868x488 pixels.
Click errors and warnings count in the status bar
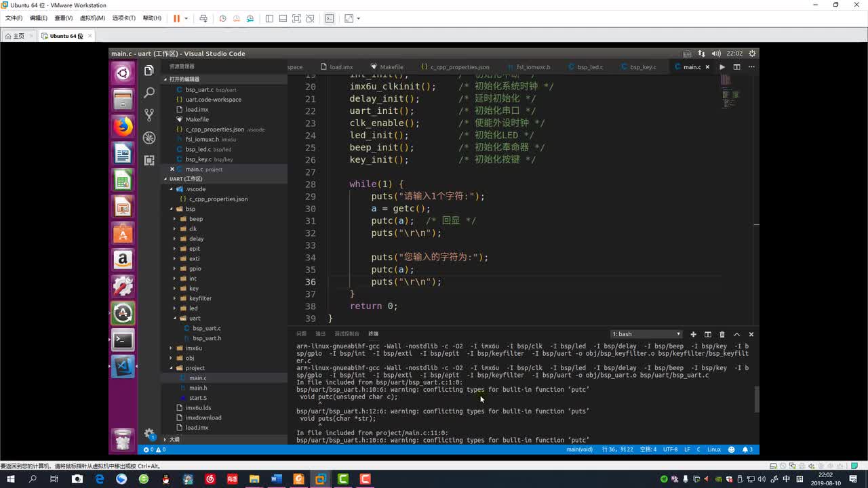click(x=155, y=449)
